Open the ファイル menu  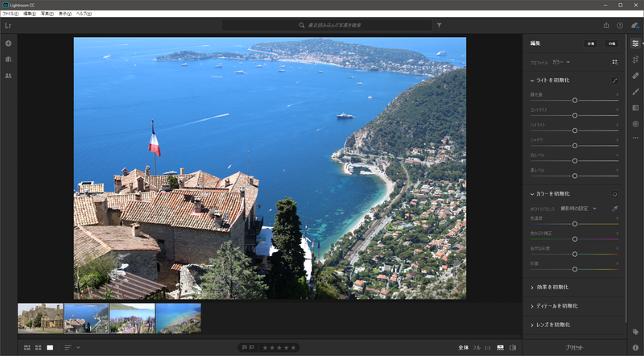pos(10,14)
